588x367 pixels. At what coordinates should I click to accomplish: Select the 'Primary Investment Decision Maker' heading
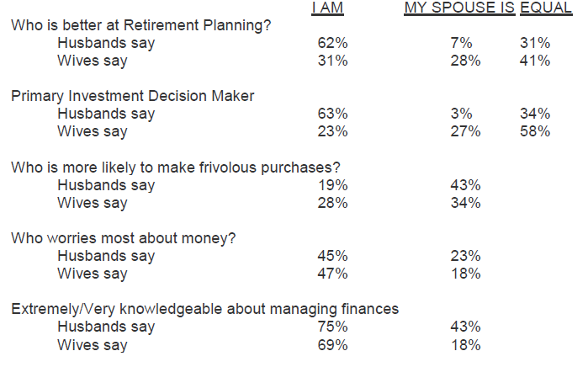[x=132, y=96]
